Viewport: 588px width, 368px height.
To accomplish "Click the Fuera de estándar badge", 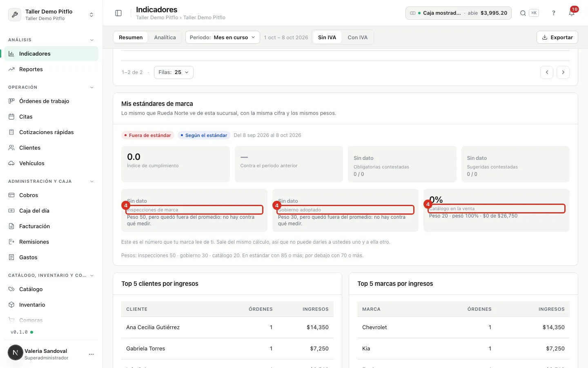I will point(148,135).
